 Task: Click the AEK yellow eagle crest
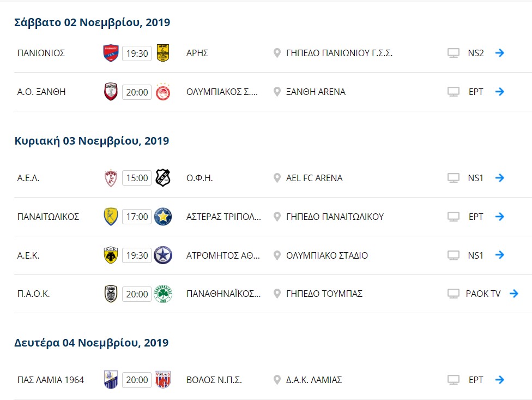111,255
